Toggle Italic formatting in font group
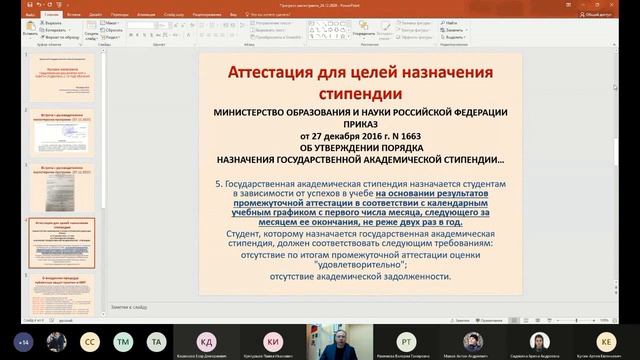This screenshot has height=360, width=640. [x=138, y=36]
